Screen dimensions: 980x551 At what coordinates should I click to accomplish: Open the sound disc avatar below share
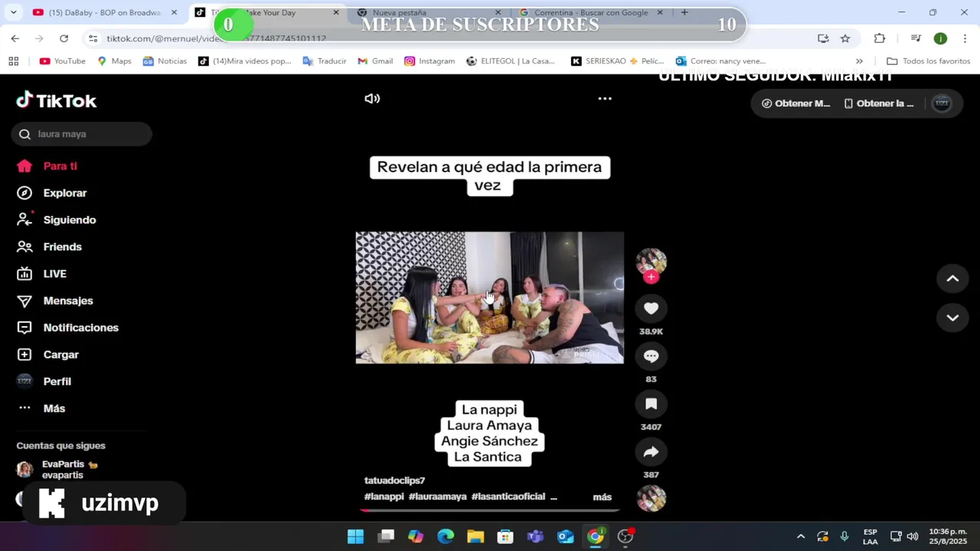[x=651, y=498]
